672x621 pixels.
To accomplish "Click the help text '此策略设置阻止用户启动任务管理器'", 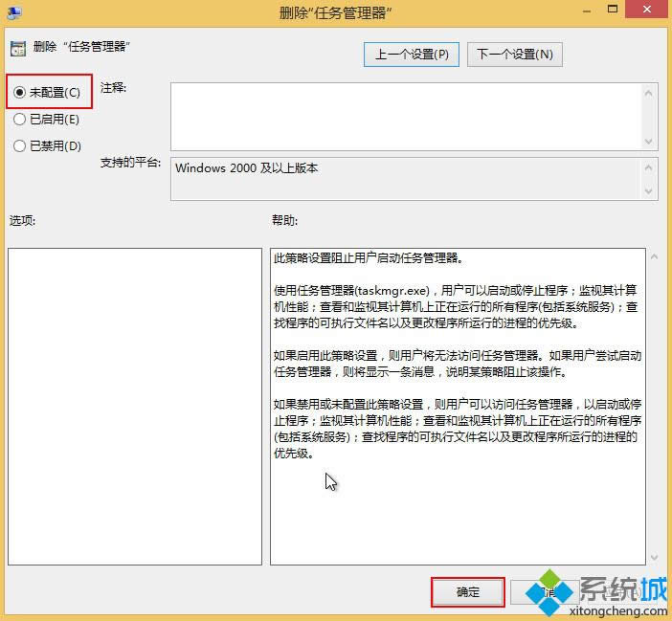I will point(369,257).
